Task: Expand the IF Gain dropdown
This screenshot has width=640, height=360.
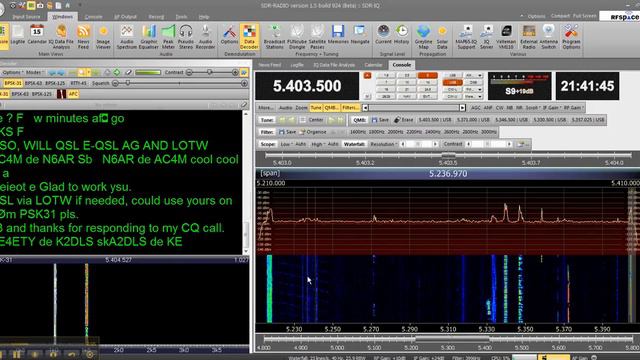Action: [x=551, y=108]
